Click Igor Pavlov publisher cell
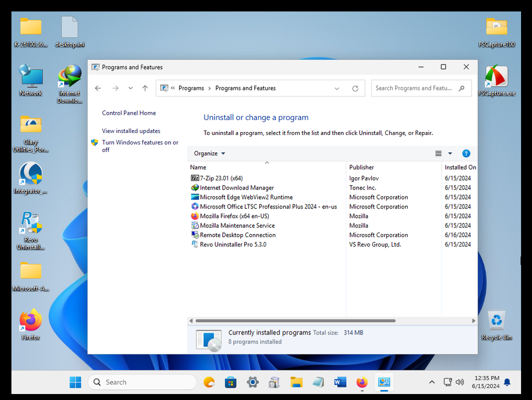 pyautogui.click(x=364, y=178)
